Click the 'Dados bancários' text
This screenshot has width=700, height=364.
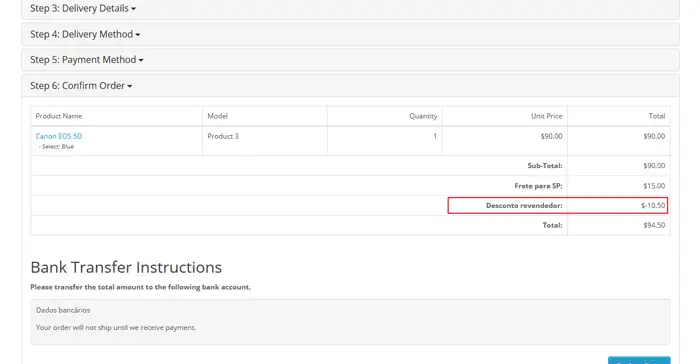63,310
